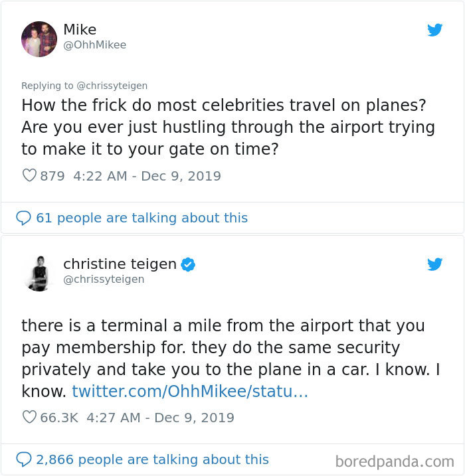The image size is (465, 476).
Task: Like Mike's tweet with the heart icon
Action: click(x=29, y=176)
